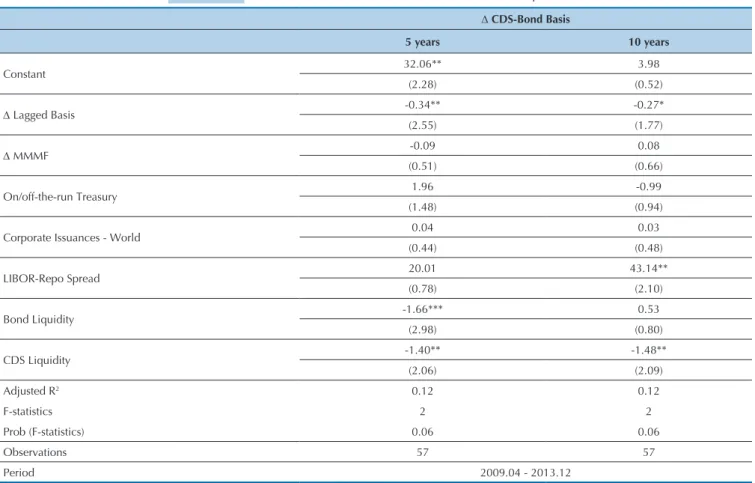The height and width of the screenshot is (483, 755).
Task: Click the (2.55) t-statistic
Action: coord(422,125)
